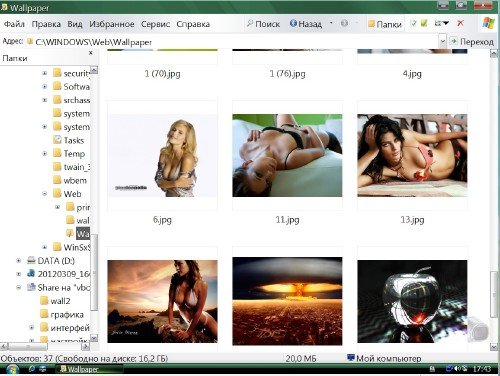Open the Start menu orb
The width and height of the screenshot is (500, 376).
pyautogui.click(x=12, y=369)
